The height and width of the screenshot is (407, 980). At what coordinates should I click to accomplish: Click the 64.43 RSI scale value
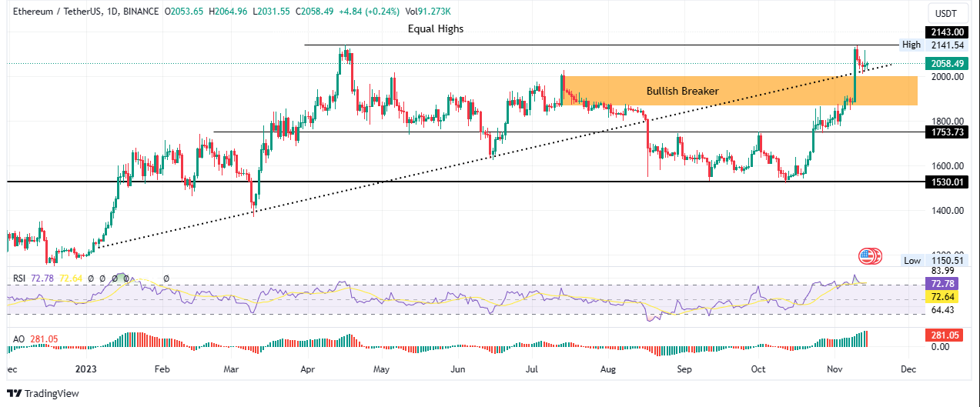[943, 310]
